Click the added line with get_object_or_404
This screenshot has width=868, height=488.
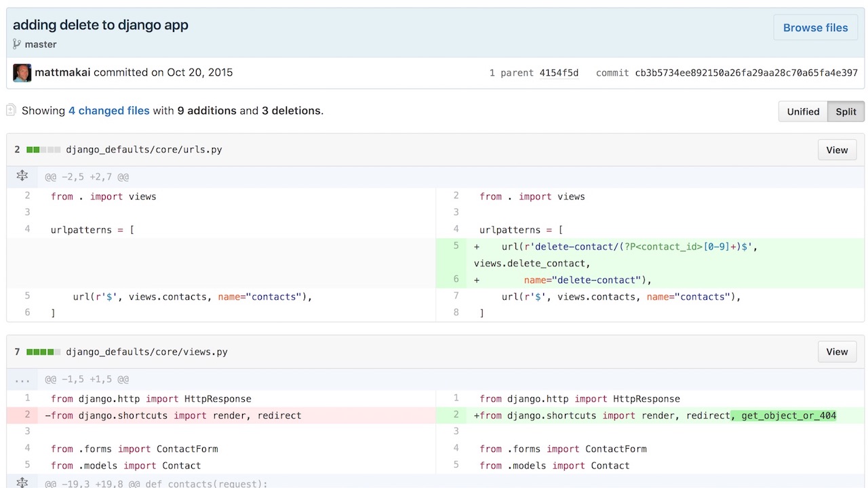pos(655,415)
